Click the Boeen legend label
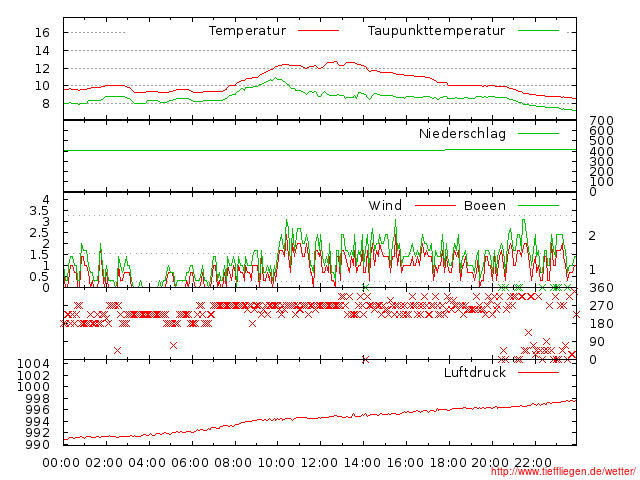This screenshot has width=640, height=480. pos(485,205)
